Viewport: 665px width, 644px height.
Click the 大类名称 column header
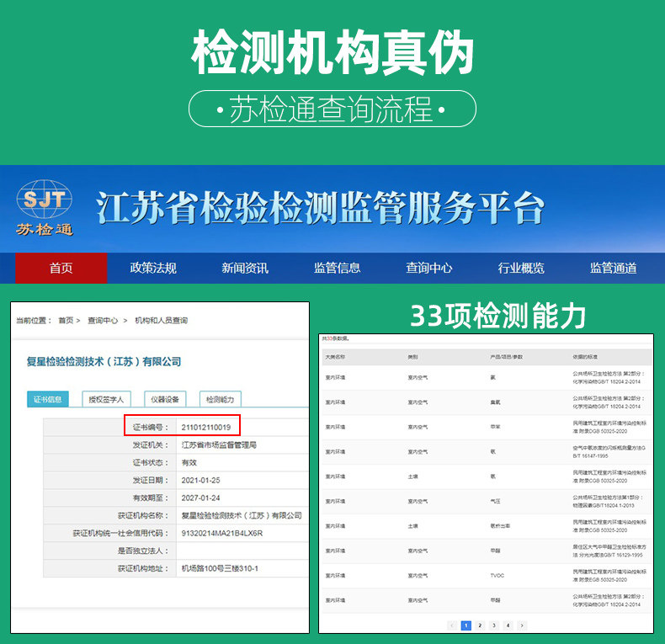335,357
